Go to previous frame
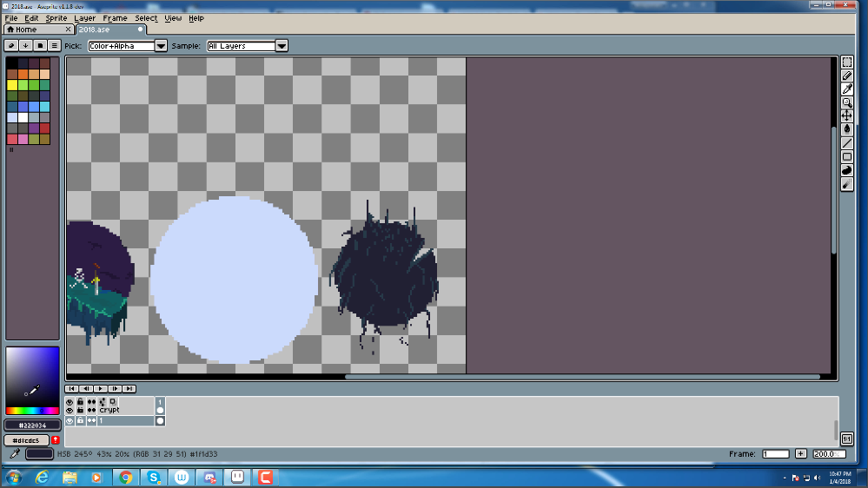This screenshot has width=868, height=488. [86, 388]
